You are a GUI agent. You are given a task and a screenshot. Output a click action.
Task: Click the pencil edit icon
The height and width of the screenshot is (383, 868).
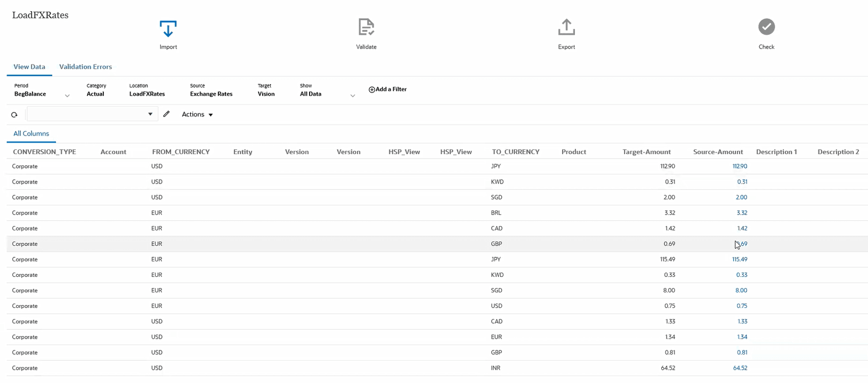[166, 114]
